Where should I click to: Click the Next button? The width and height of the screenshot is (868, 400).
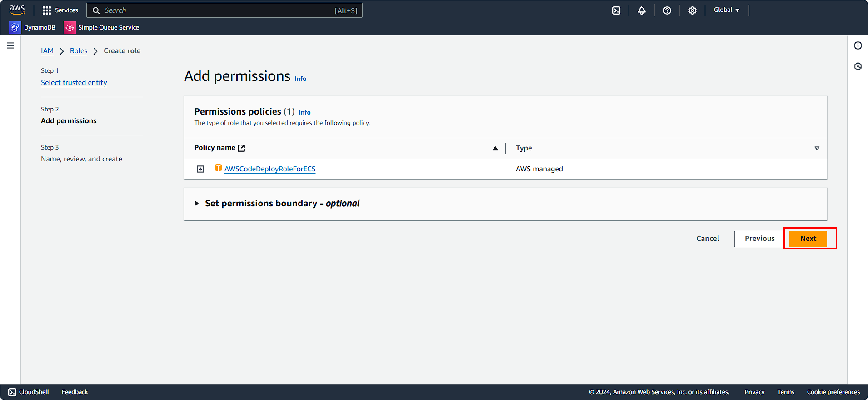pos(808,239)
